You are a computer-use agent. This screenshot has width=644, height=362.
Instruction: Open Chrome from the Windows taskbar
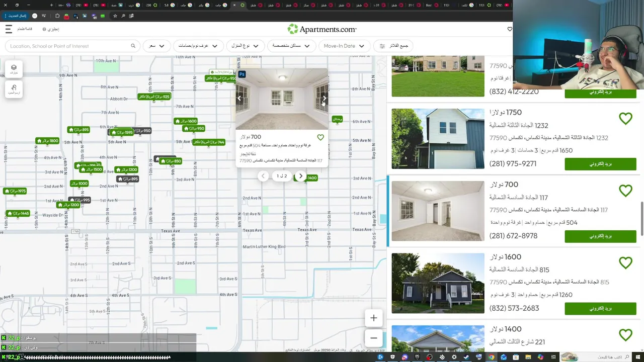coord(492,357)
